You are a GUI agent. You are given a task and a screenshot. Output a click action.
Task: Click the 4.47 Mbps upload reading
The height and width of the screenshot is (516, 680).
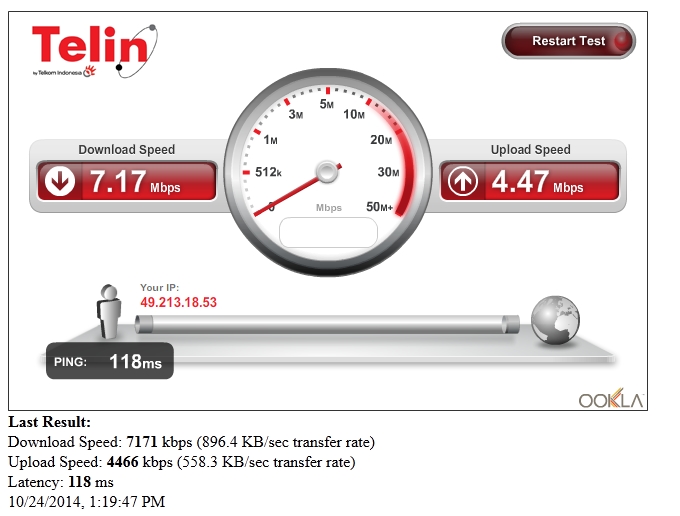[x=537, y=182]
